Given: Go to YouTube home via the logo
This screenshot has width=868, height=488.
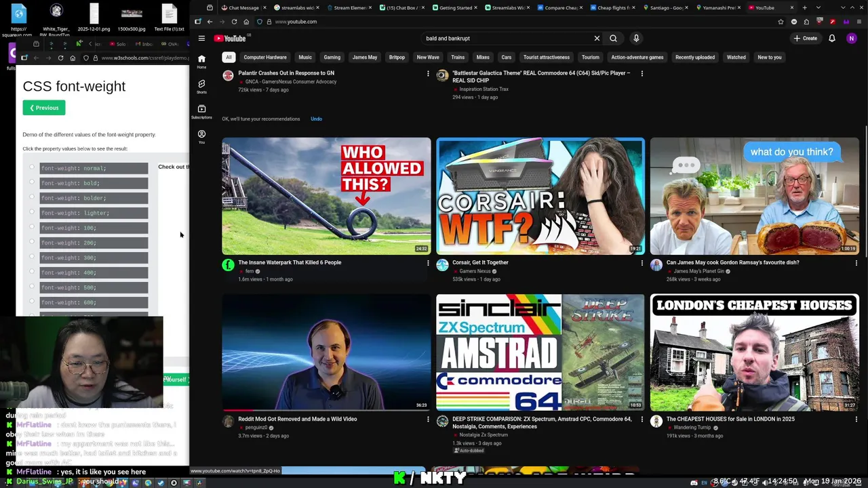Looking at the screenshot, I should (230, 38).
